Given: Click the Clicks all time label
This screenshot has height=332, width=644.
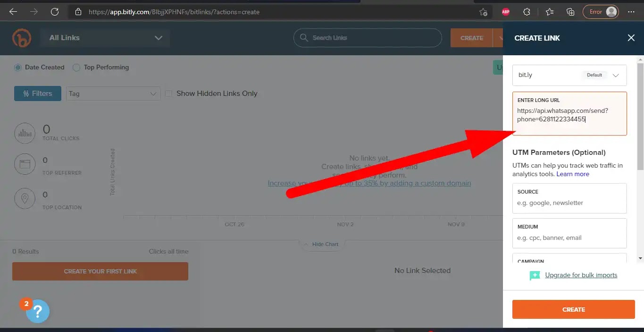Looking at the screenshot, I should (168, 251).
